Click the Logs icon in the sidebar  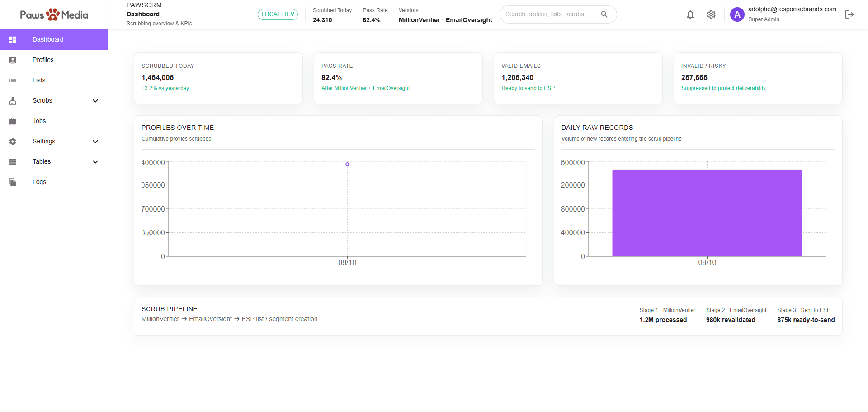13,182
